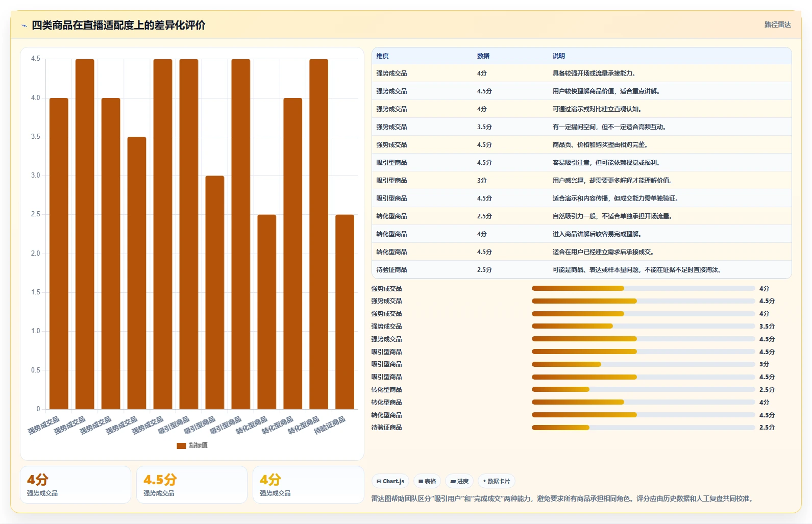This screenshot has height=524, width=812.
Task: Click the 4.5 tick on the chart's y-axis
Action: click(x=35, y=59)
